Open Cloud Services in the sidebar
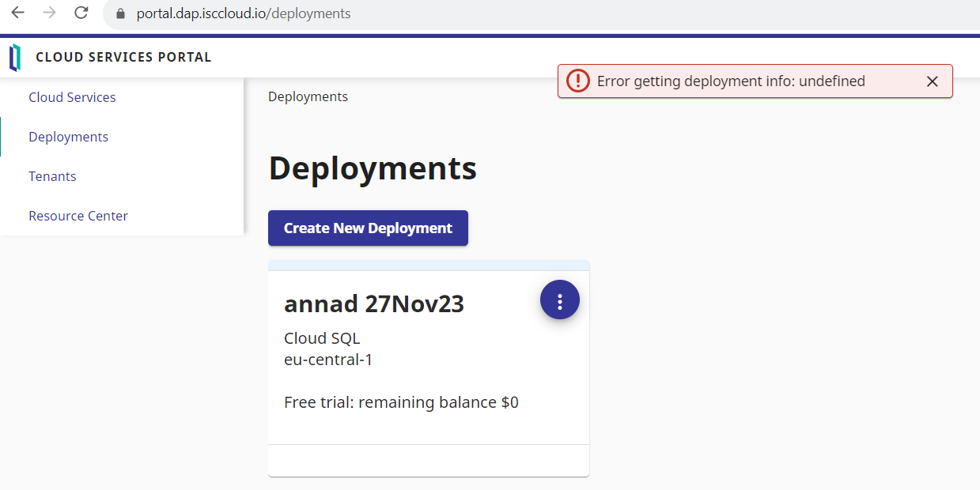The image size is (980, 490). (72, 97)
